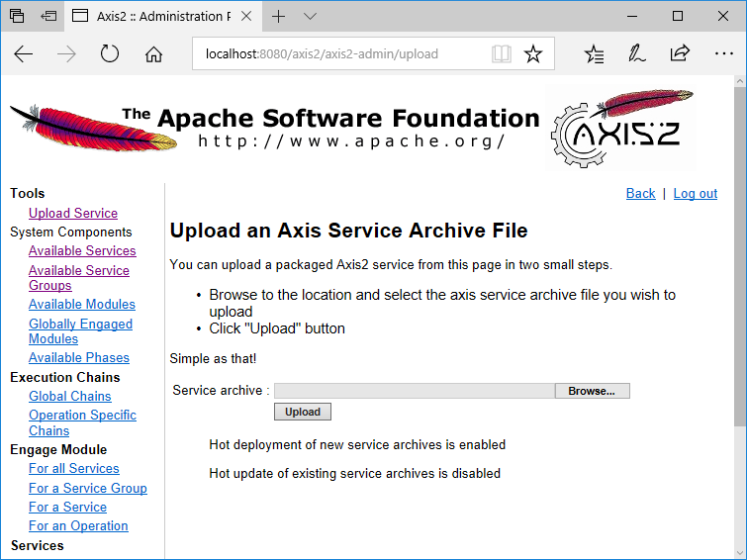Open Operation Specific Chains link
The height and width of the screenshot is (560, 747).
pos(82,422)
